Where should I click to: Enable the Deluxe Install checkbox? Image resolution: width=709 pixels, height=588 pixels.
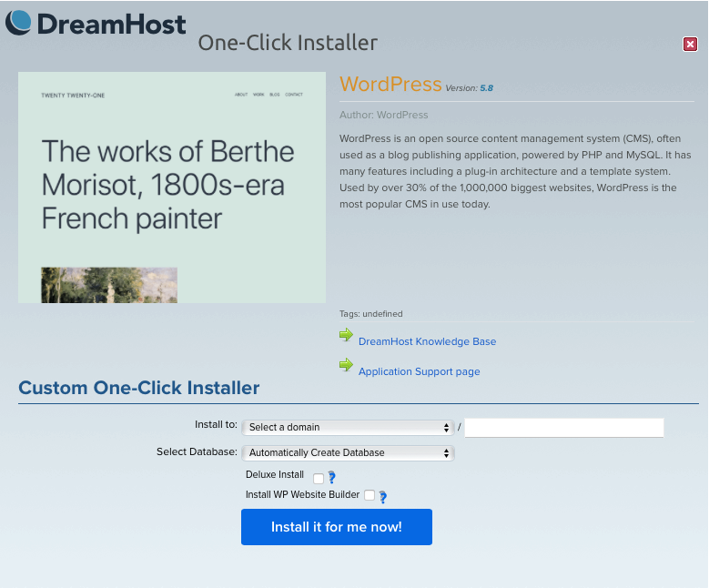pyautogui.click(x=319, y=479)
